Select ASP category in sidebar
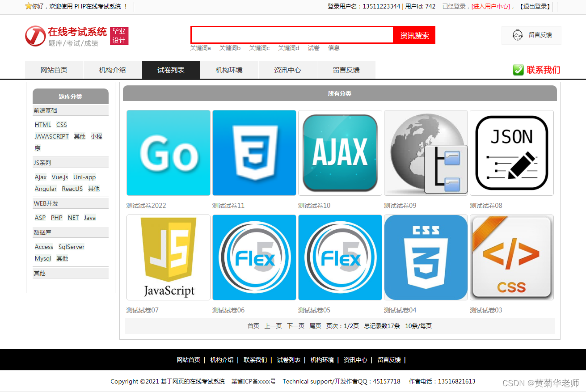The height and width of the screenshot is (392, 586). point(40,218)
